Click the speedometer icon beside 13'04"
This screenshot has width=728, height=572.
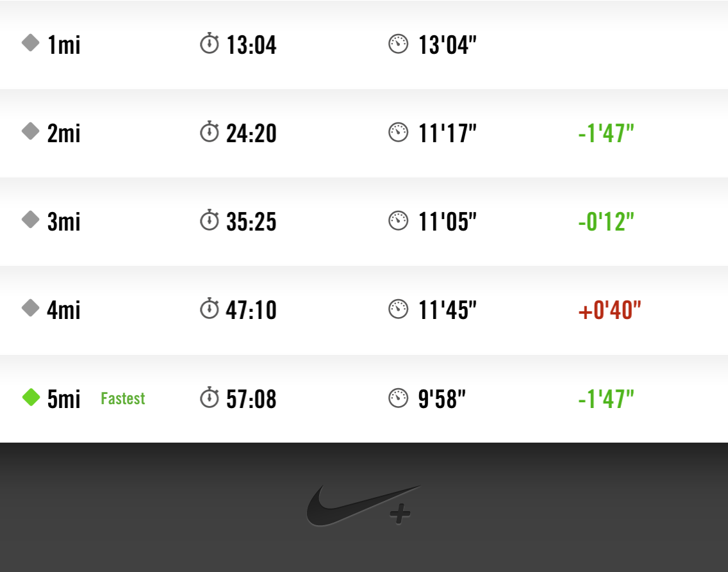[x=398, y=44]
